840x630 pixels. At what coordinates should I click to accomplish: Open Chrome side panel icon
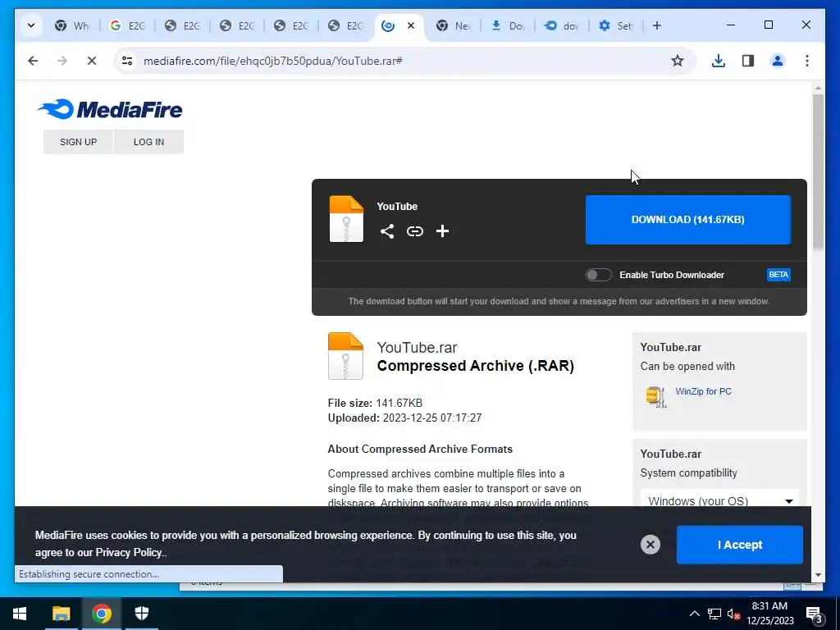[748, 61]
